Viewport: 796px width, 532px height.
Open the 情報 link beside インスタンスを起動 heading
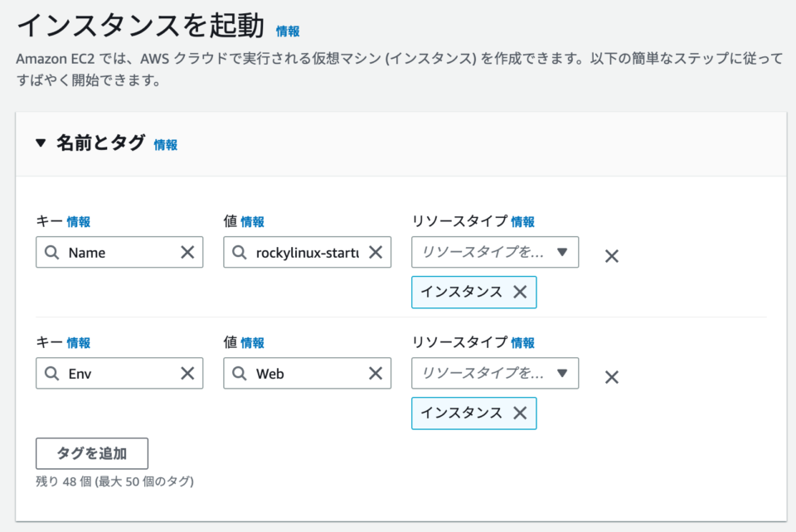(x=288, y=31)
